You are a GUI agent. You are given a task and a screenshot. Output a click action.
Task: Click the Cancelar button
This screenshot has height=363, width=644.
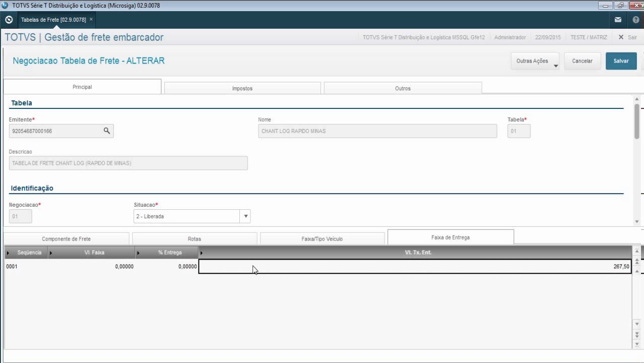coord(582,61)
